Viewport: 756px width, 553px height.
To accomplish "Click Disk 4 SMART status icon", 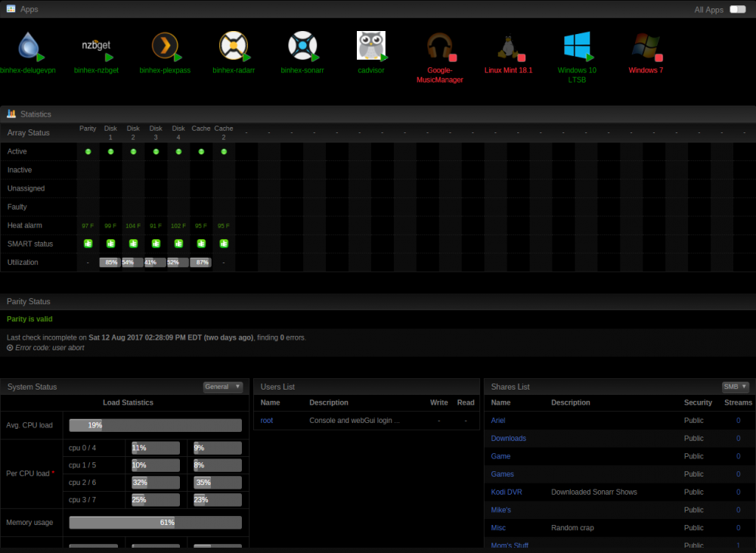I will [178, 244].
